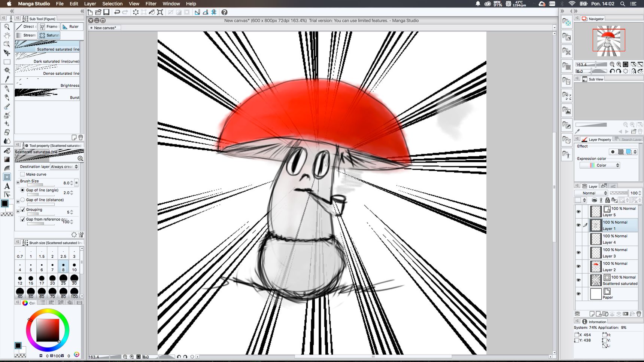The width and height of the screenshot is (644, 362).
Task: Select the Hand move tool
Action: coord(7,36)
